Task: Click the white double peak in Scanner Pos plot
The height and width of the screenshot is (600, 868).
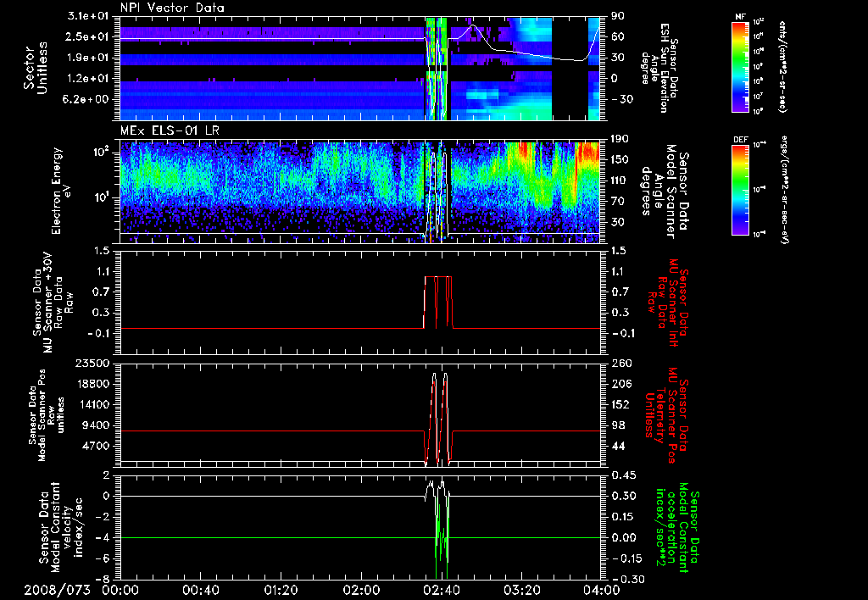Action: [440, 418]
